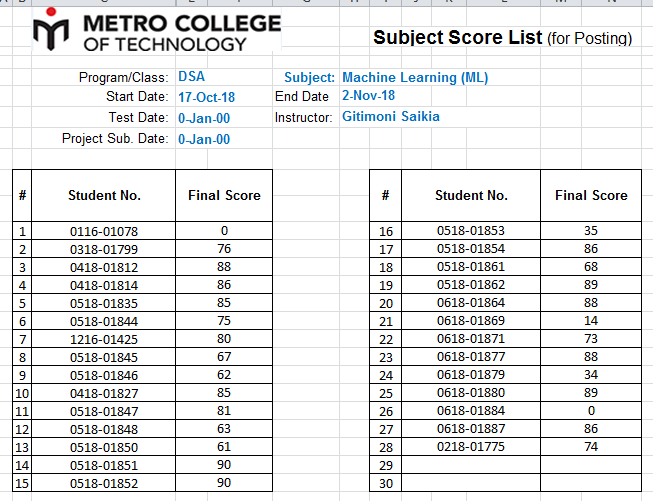Select student number 0518-01845

(x=104, y=357)
